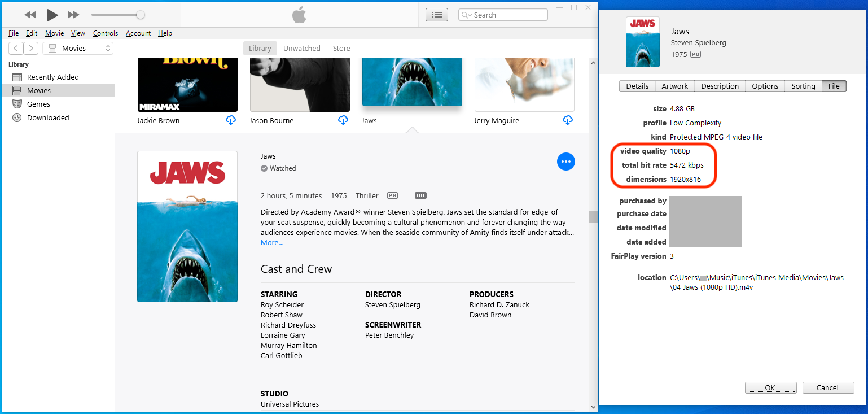Open the Artwork tab in info window
Image resolution: width=868 pixels, height=414 pixels.
click(675, 86)
